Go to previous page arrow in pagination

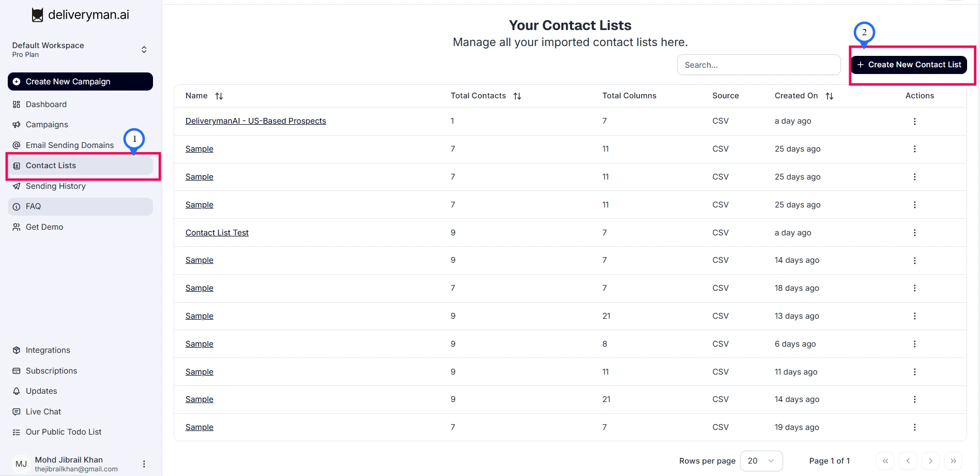(908, 461)
